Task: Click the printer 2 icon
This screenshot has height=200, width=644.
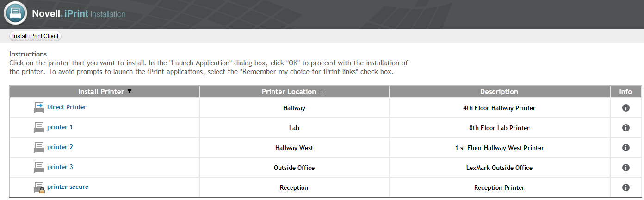Action: coord(39,148)
